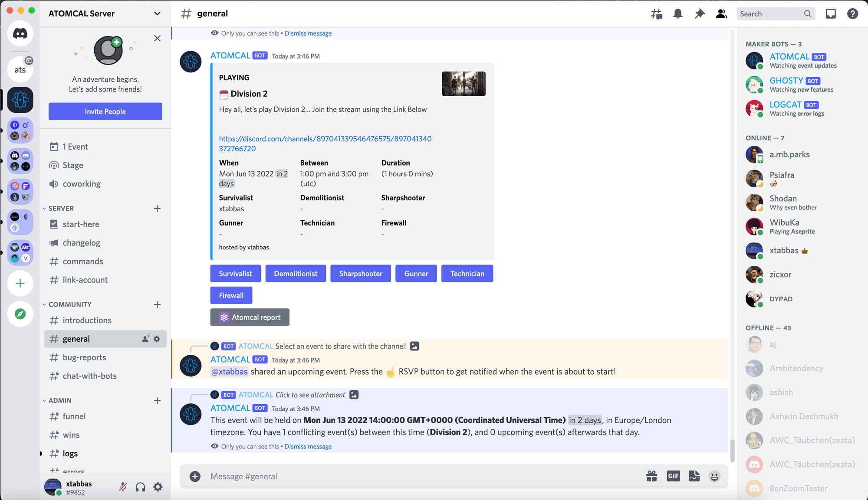This screenshot has height=500, width=868.
Task: Close the invite friends banner
Action: (157, 38)
